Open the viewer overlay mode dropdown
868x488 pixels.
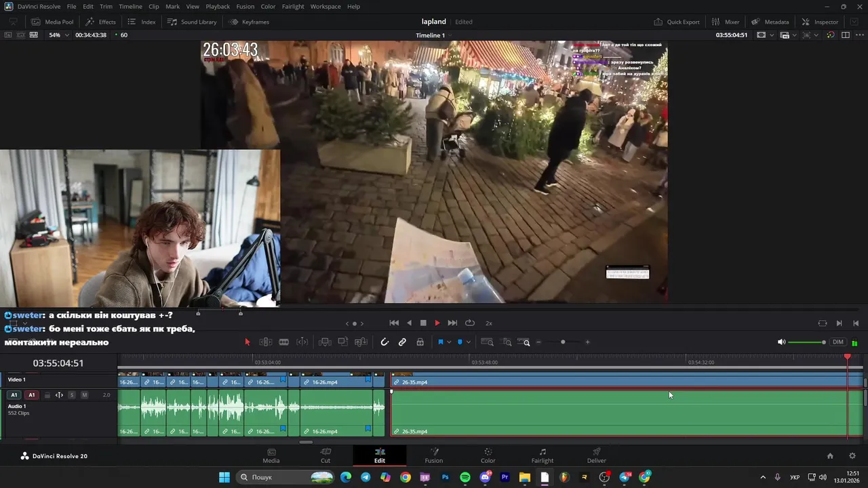coord(765,35)
